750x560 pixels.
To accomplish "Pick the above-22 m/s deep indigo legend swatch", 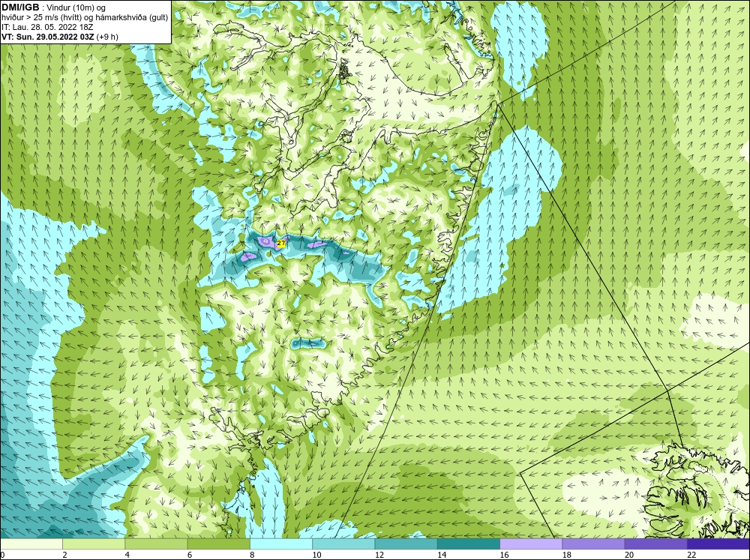I will coord(718,544).
